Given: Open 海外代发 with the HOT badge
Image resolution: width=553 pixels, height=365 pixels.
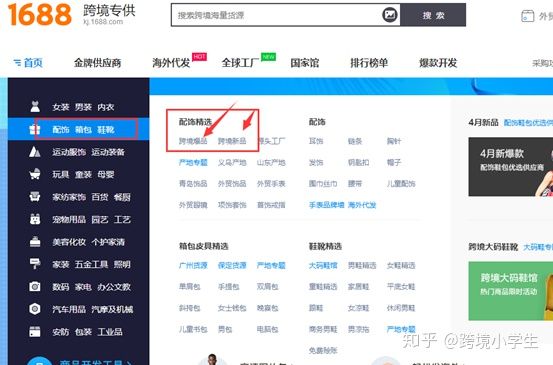Looking at the screenshot, I should 171,63.
